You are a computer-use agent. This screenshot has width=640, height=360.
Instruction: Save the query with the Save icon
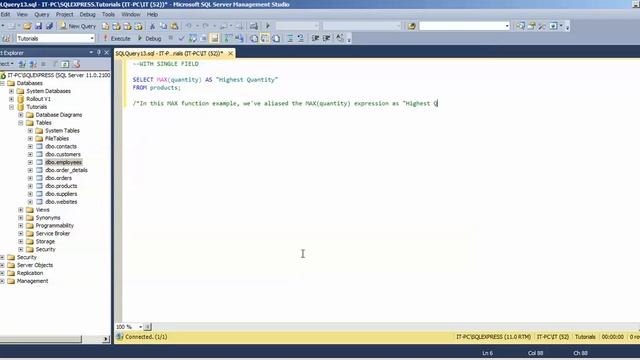38,26
